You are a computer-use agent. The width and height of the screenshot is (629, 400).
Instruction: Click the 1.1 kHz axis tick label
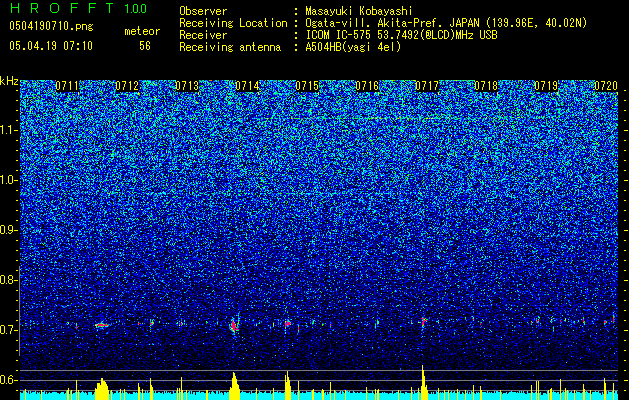8,130
